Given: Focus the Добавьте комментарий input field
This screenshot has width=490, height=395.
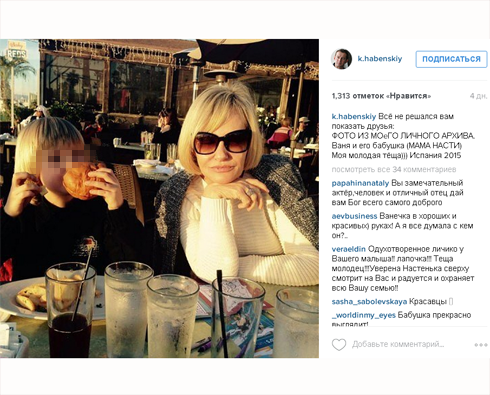Looking at the screenshot, I should tap(398, 344).
